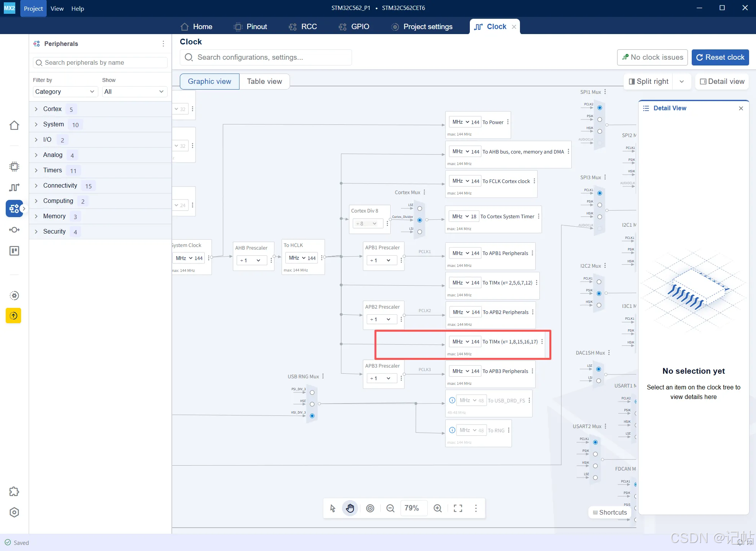Select LSI input on DAC1SH Mux

(598, 381)
